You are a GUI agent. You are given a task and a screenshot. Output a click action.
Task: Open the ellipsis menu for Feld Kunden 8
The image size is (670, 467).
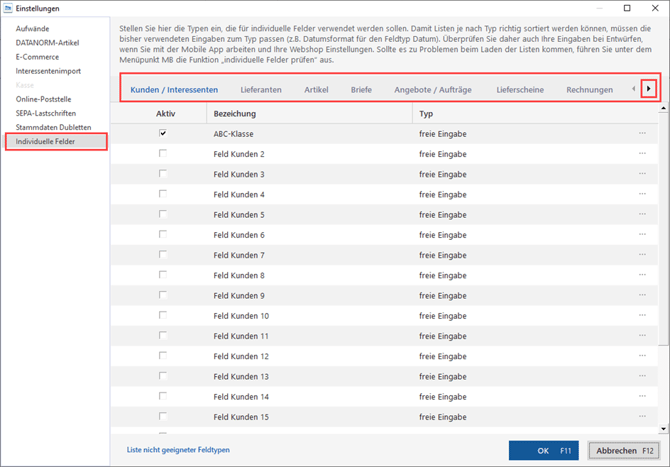point(642,275)
